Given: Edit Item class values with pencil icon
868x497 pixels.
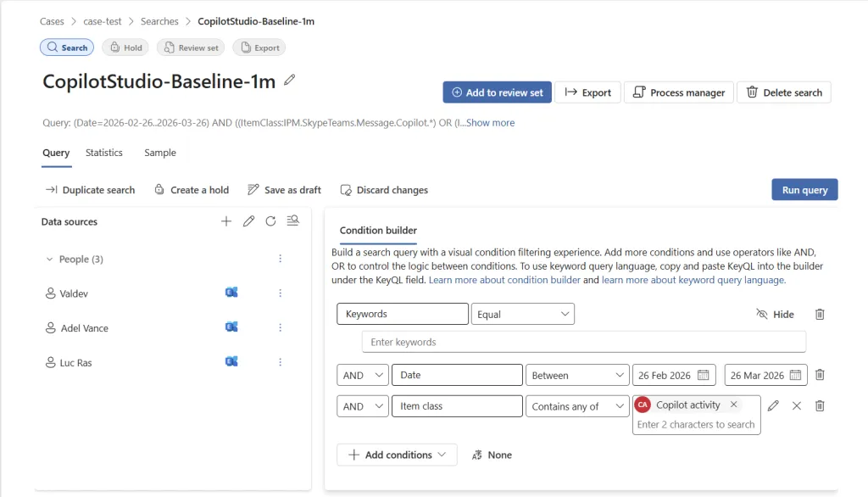Looking at the screenshot, I should 773,406.
